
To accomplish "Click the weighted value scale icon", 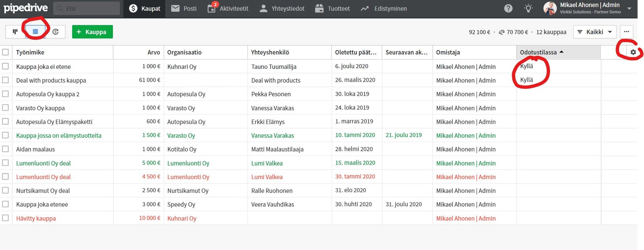I will [x=502, y=32].
